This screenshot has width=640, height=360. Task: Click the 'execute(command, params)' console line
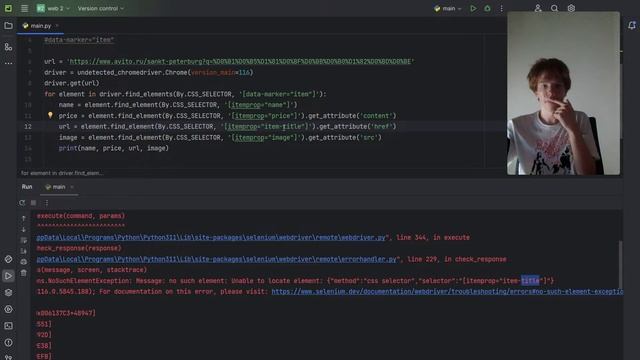click(81, 216)
